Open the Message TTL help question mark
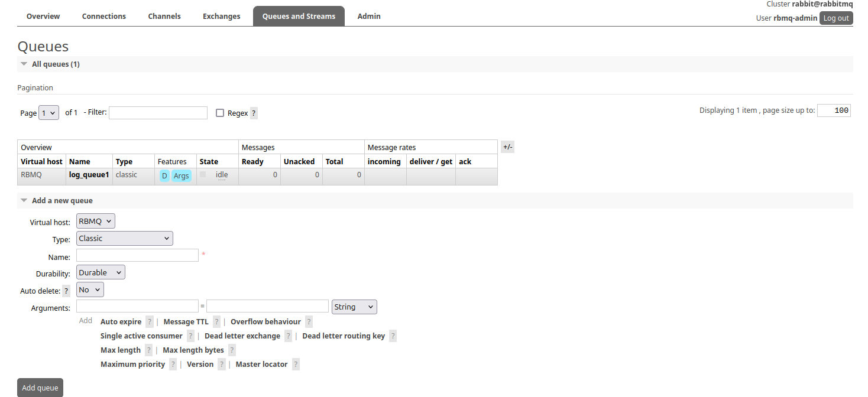Viewport: 868px width, 397px height. coord(217,322)
